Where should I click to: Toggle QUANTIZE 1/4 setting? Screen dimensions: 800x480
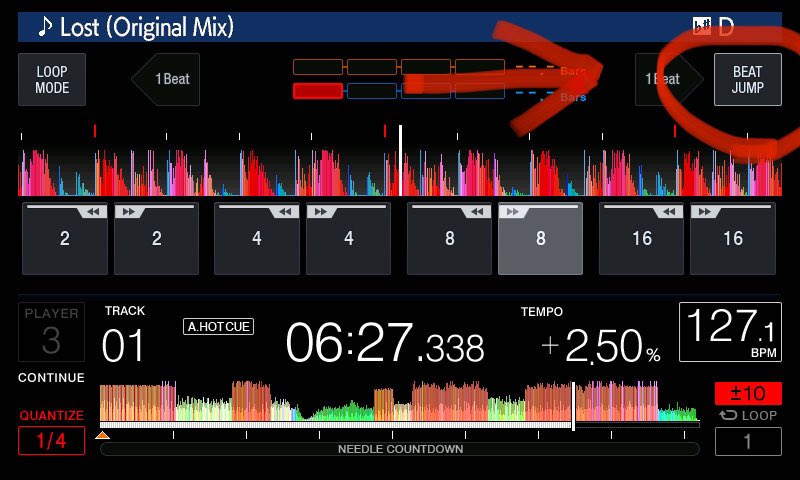point(52,440)
